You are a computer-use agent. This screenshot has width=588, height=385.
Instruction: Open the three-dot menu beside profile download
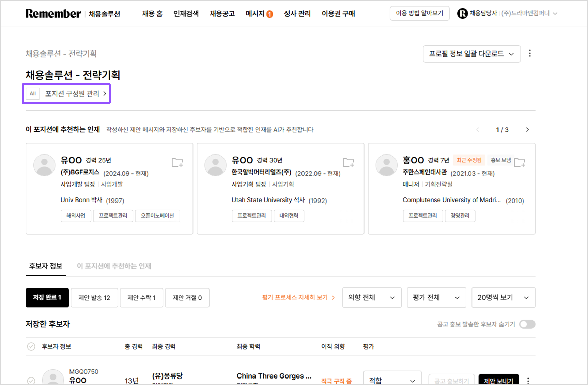(530, 53)
